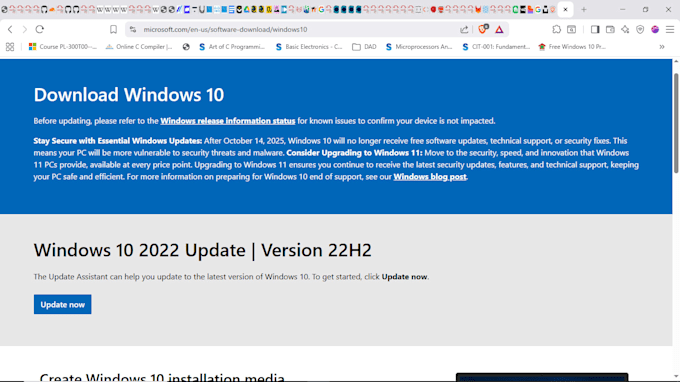Image resolution: width=680 pixels, height=382 pixels.
Task: Go back to the previous page
Action: (x=10, y=29)
